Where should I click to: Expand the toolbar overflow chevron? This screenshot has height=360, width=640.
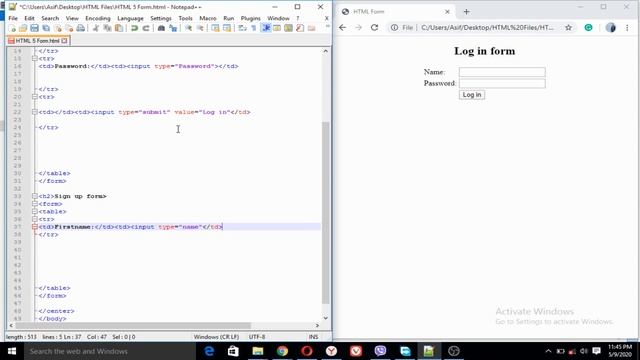tap(327, 27)
